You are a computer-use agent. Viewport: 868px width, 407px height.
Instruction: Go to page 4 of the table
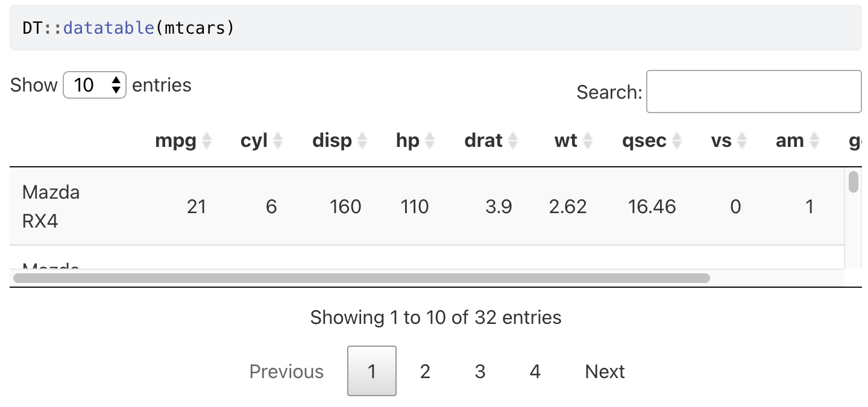click(535, 371)
